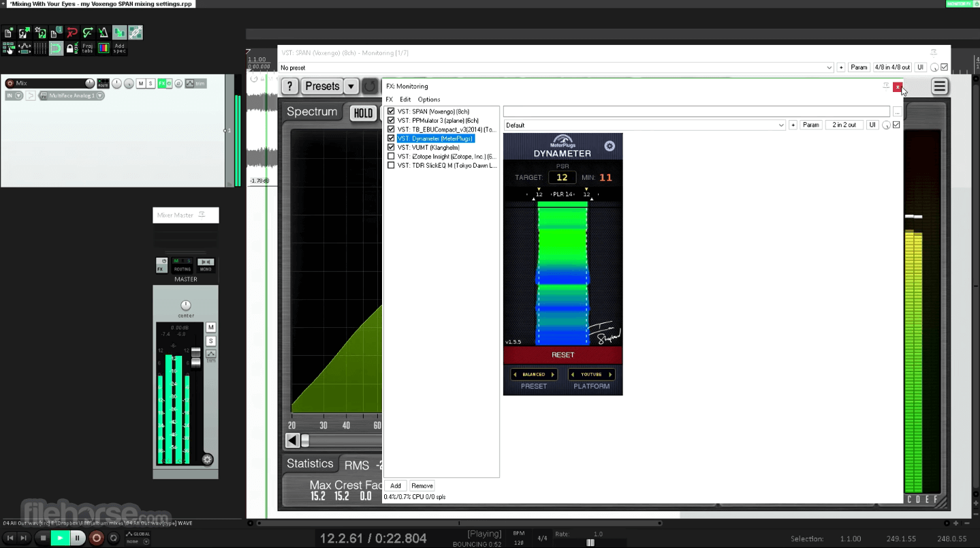Solo the Mix track
The height and width of the screenshot is (548, 980).
tap(151, 83)
